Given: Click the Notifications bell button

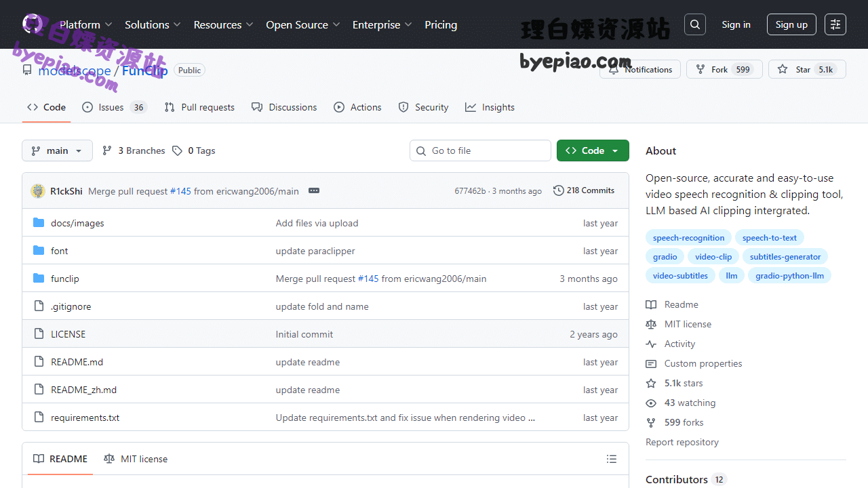Looking at the screenshot, I should [640, 69].
